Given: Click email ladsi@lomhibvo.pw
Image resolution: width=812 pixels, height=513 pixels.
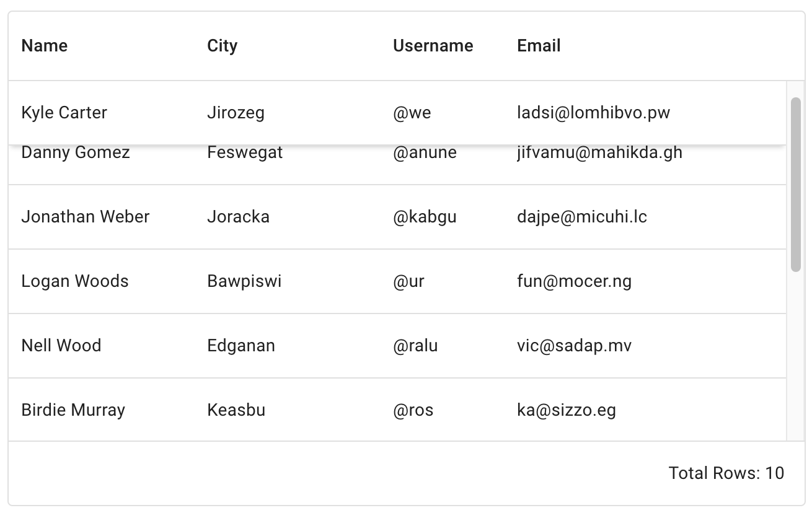Looking at the screenshot, I should pos(593,113).
